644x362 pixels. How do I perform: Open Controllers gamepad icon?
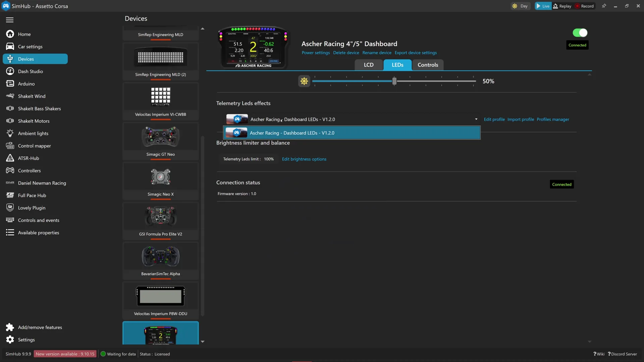10,171
